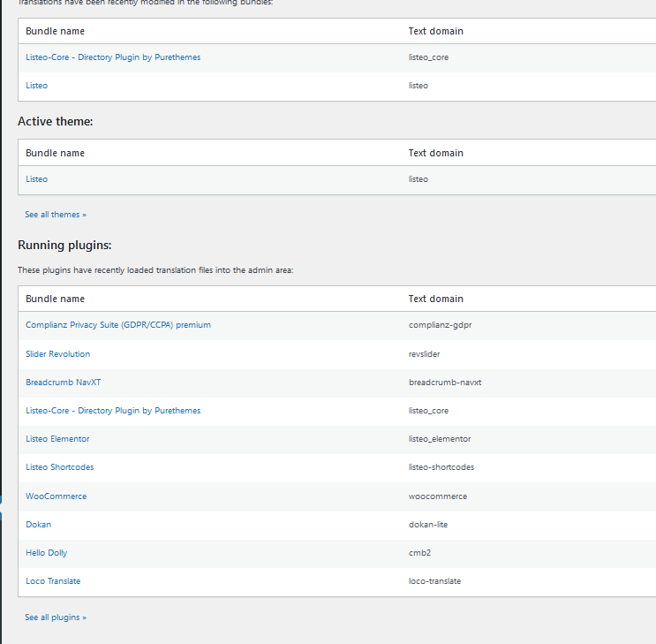656x644 pixels.
Task: Open Listeo Elementor bundle
Action: pos(57,439)
